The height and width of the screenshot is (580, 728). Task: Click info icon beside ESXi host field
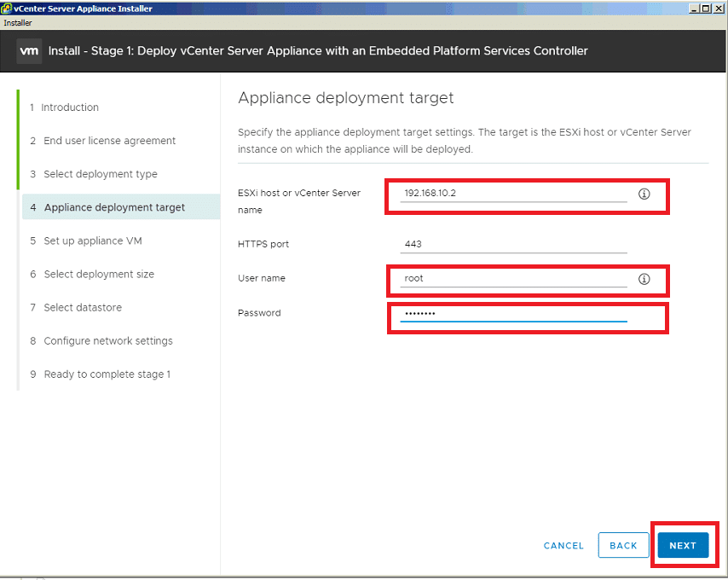(644, 194)
